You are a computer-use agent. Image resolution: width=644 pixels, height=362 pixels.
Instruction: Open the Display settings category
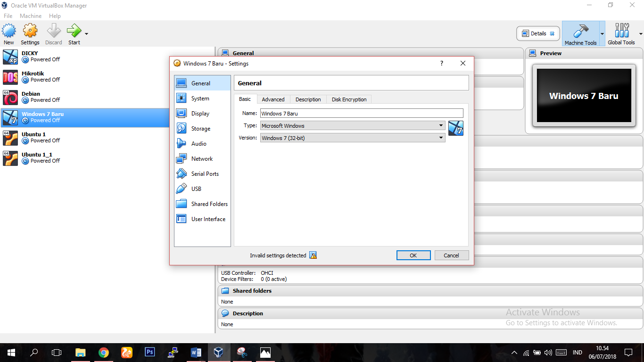(x=202, y=114)
